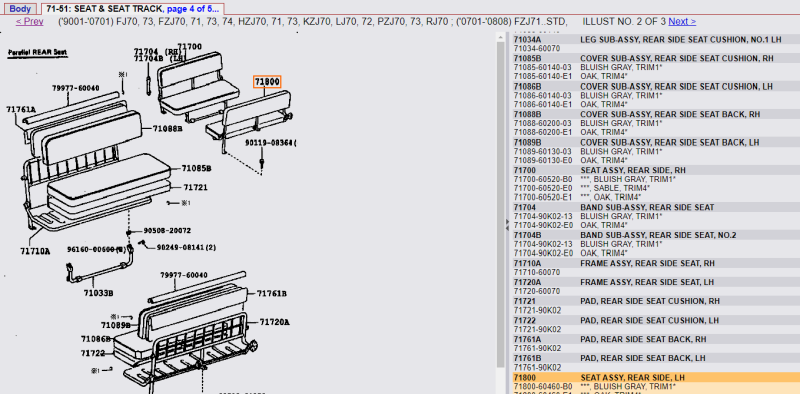
Task: Click the 71722 diagram callout
Action: 92,353
